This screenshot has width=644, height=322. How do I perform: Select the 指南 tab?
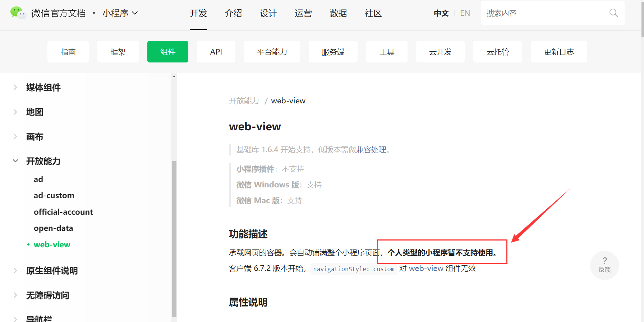pos(68,52)
